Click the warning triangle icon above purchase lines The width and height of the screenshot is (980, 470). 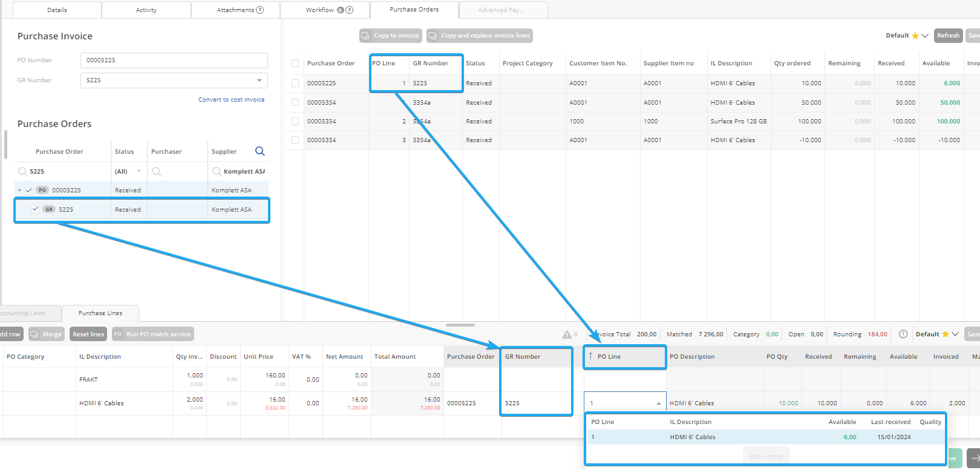coord(567,335)
